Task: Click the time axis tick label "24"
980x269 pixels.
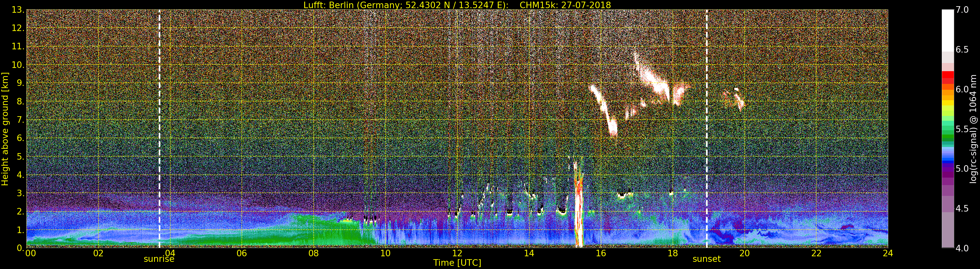Action: 888,253
